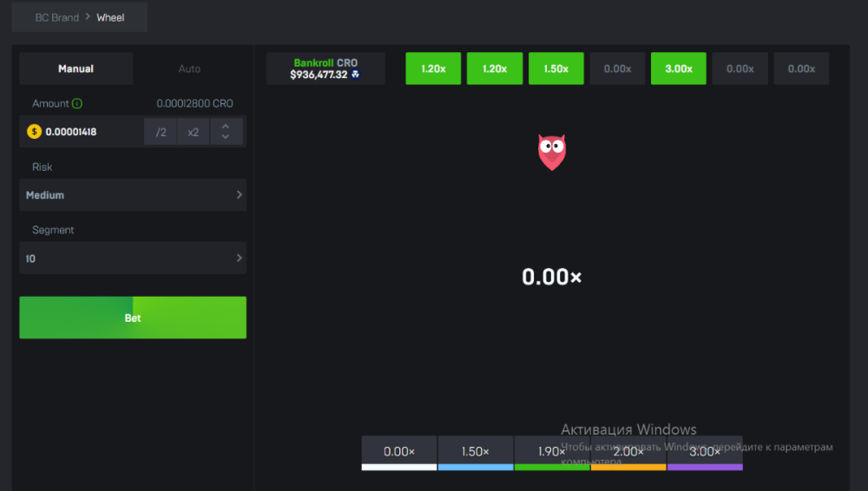This screenshot has width=868, height=491.
Task: Select the 1.50x result in history bar
Action: pos(556,69)
